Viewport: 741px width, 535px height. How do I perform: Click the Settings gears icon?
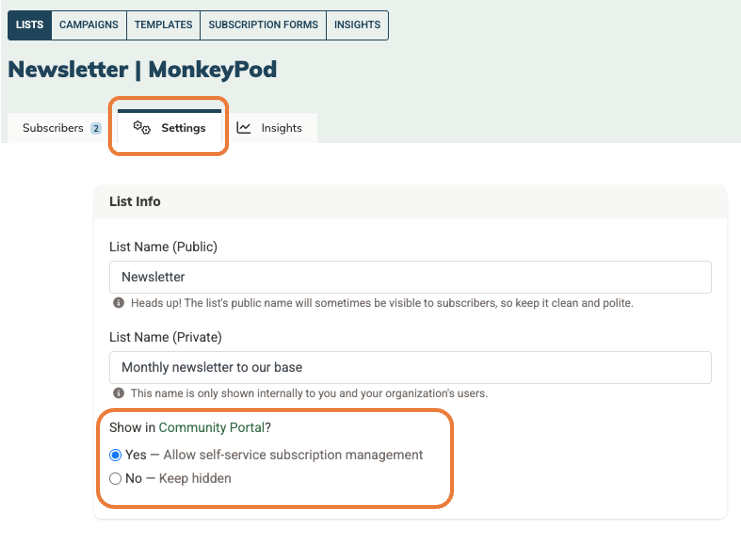click(x=142, y=128)
